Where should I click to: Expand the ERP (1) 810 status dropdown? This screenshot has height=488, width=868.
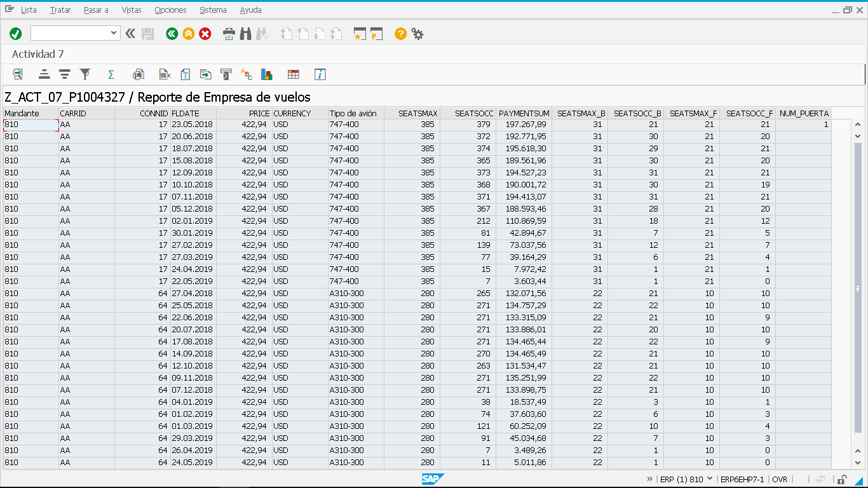pos(710,479)
